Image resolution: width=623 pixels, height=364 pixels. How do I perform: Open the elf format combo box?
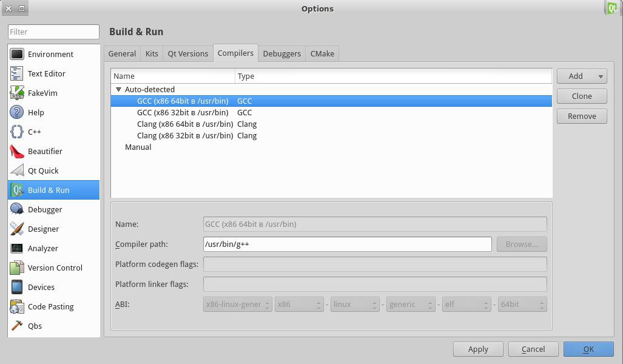(x=466, y=305)
